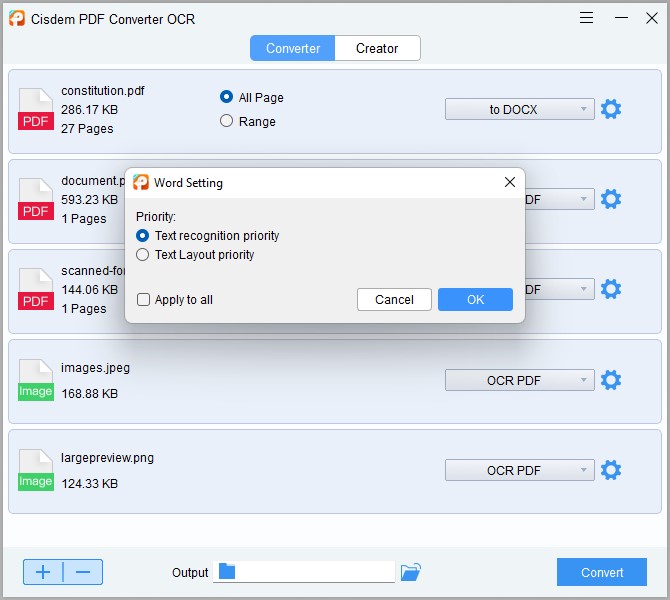The width and height of the screenshot is (670, 600).
Task: Open OCR PDF dropdown for images.jpeg
Action: pyautogui.click(x=520, y=380)
